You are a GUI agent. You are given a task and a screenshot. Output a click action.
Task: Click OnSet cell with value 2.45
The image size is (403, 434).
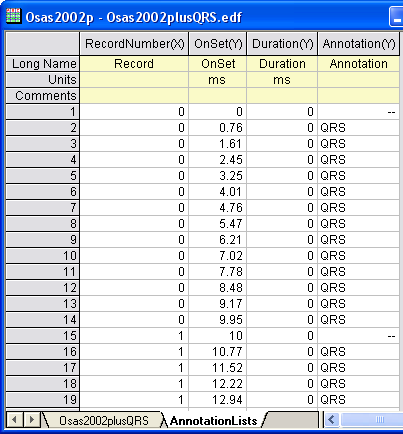(x=218, y=160)
